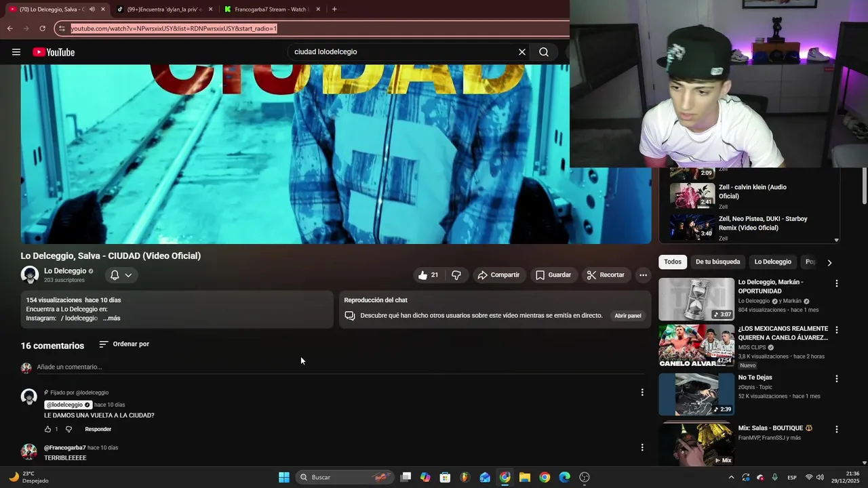Close the TikTok browser tab
Viewport: 868px width, 488px height.
pos(211,9)
